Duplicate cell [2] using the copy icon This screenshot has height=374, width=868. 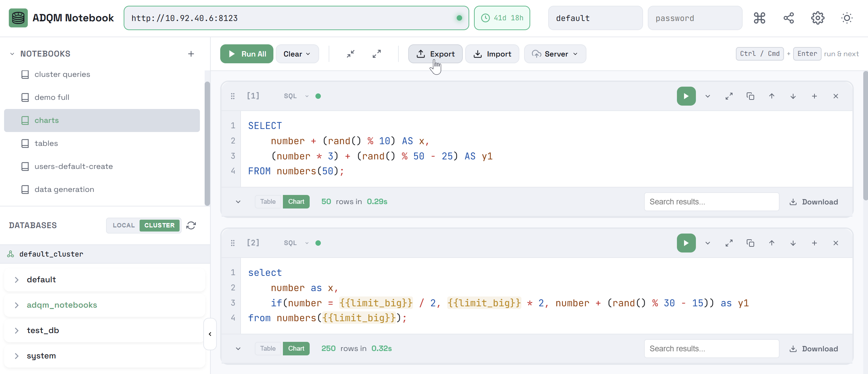point(750,243)
